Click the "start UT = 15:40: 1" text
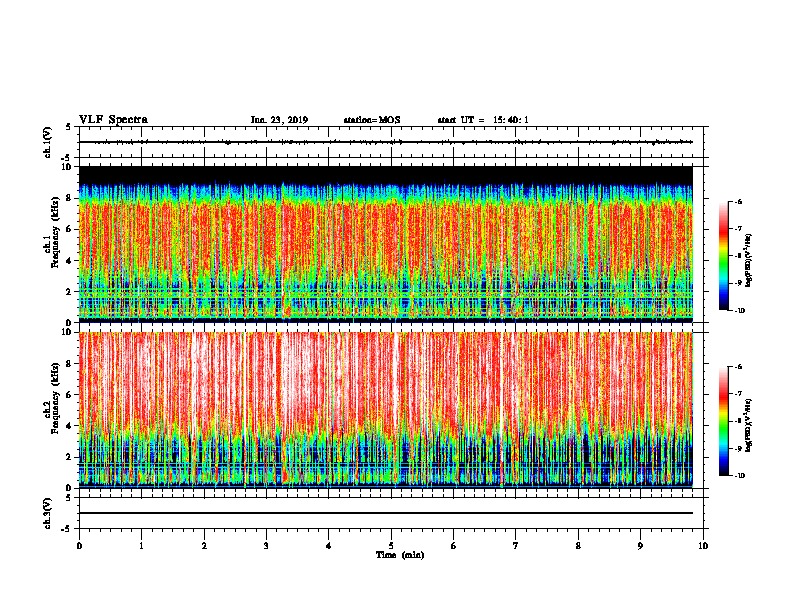792x612 pixels. [483, 120]
